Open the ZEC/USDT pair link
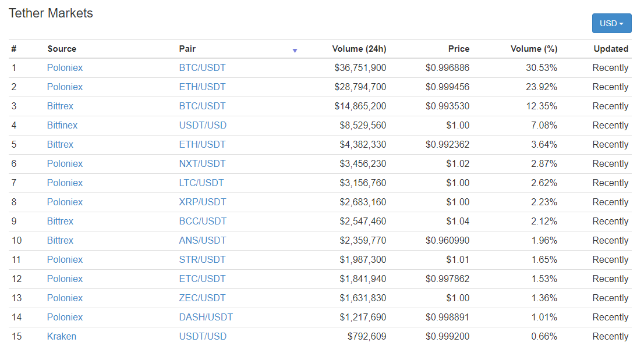644x346 pixels. click(x=202, y=298)
